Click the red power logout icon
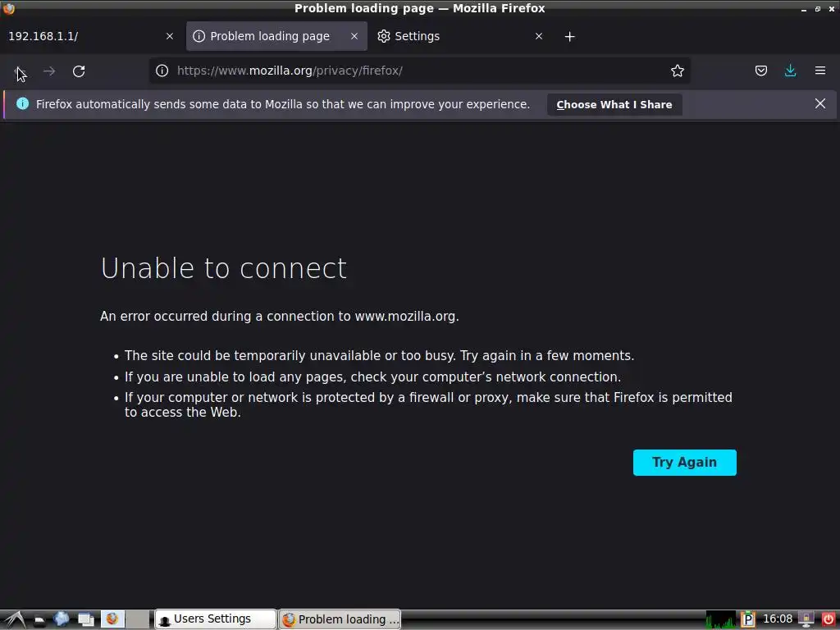This screenshot has width=840, height=630. click(828, 619)
